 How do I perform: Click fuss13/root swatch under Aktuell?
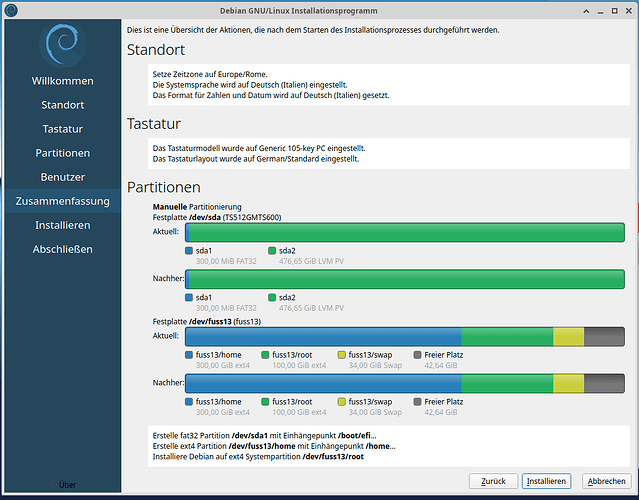pos(265,355)
